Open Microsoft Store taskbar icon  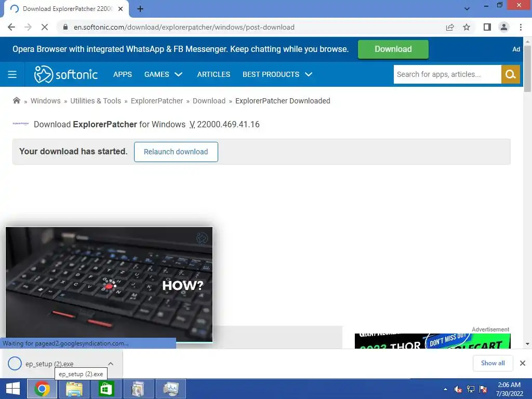[106, 389]
